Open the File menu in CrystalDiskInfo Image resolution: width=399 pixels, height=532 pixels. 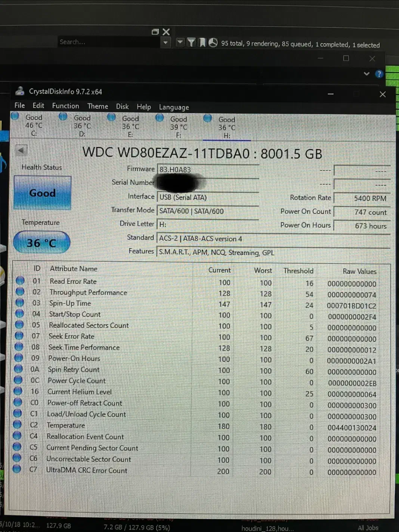pos(19,105)
